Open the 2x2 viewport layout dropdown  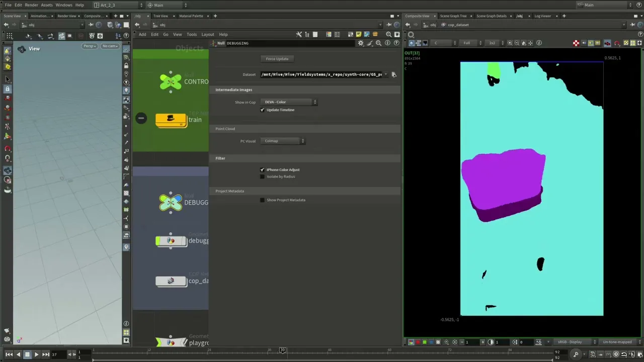point(495,43)
